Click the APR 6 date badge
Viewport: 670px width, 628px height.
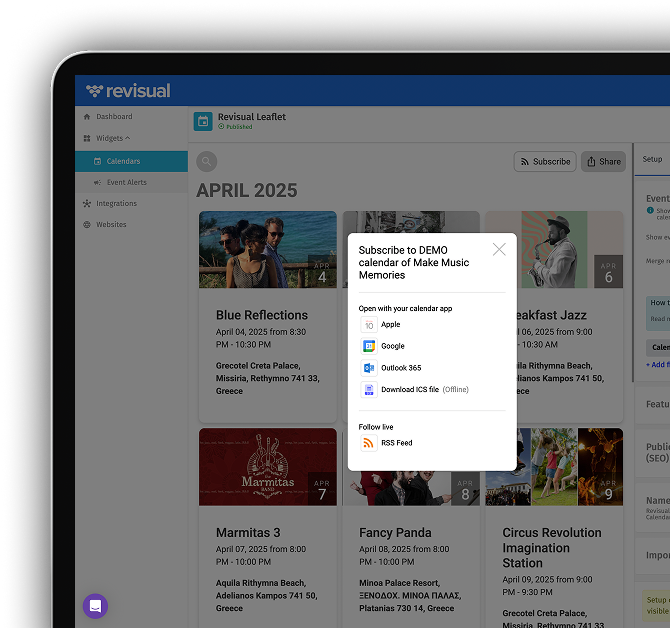(x=608, y=272)
